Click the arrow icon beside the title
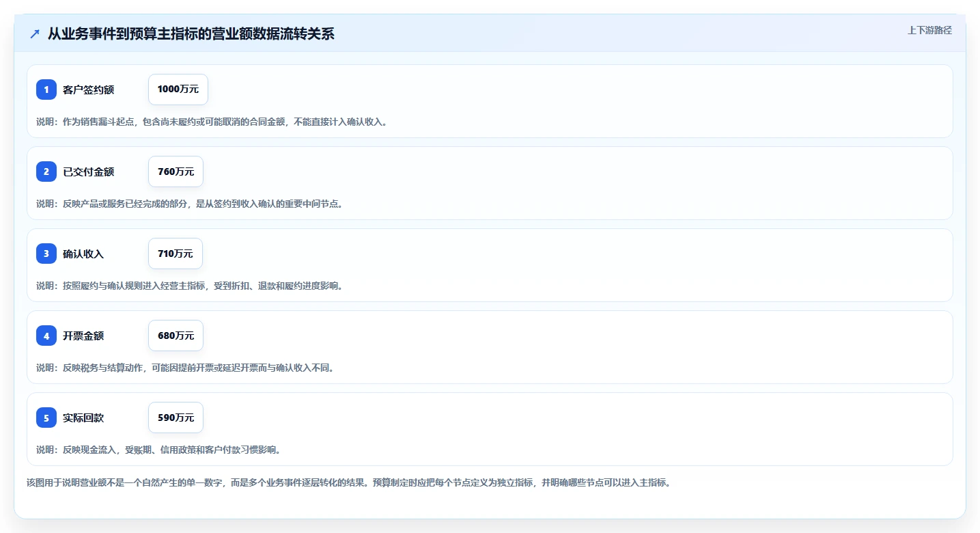The width and height of the screenshot is (980, 533). [x=35, y=34]
